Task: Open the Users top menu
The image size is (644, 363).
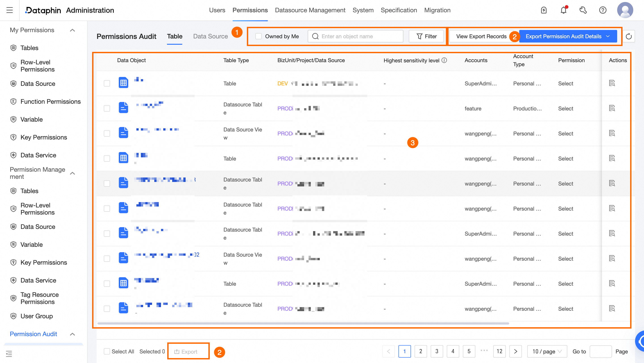Action: (217, 10)
